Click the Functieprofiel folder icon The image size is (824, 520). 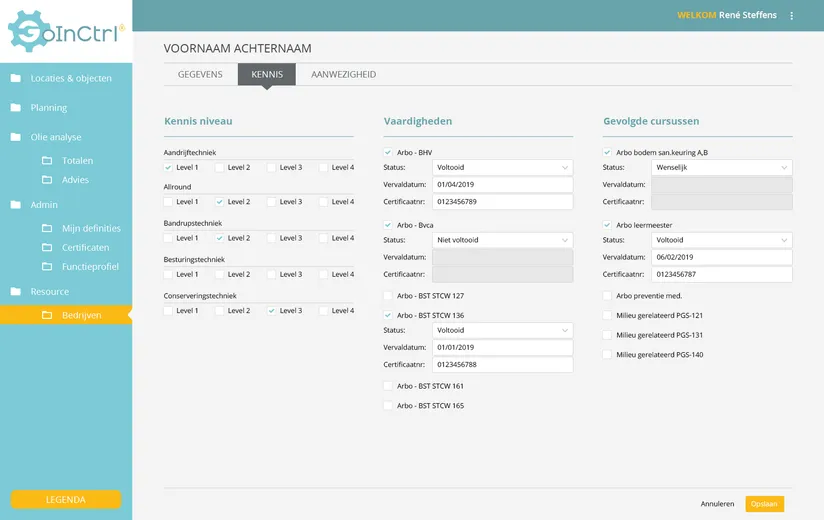click(47, 266)
